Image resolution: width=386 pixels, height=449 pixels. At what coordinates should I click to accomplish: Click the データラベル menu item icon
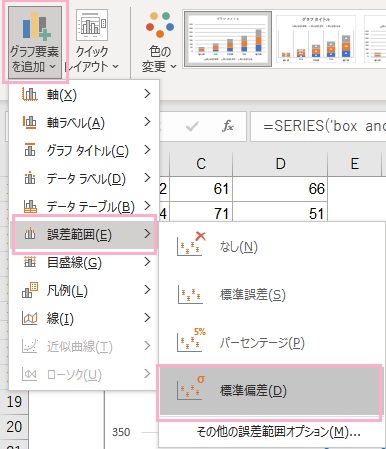(x=30, y=178)
